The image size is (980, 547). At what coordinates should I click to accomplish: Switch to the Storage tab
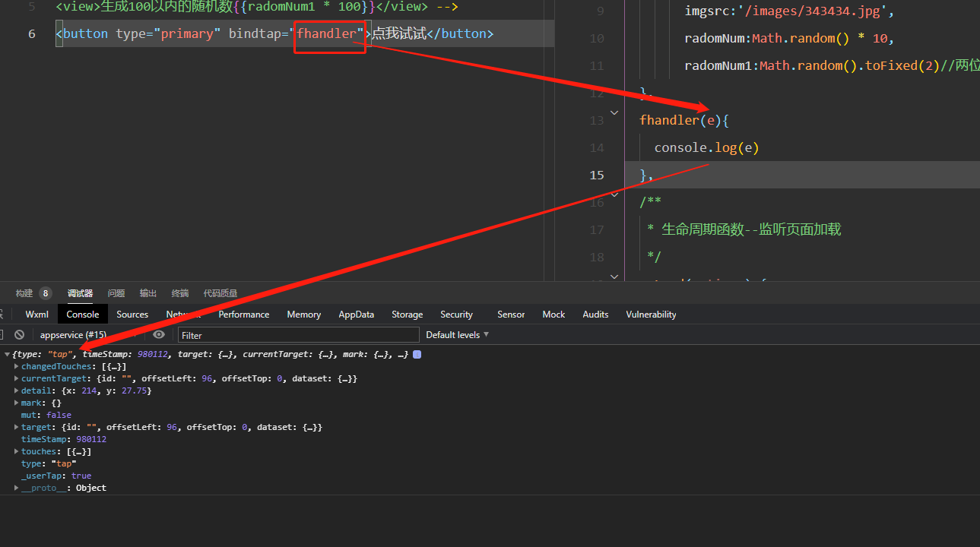(408, 315)
